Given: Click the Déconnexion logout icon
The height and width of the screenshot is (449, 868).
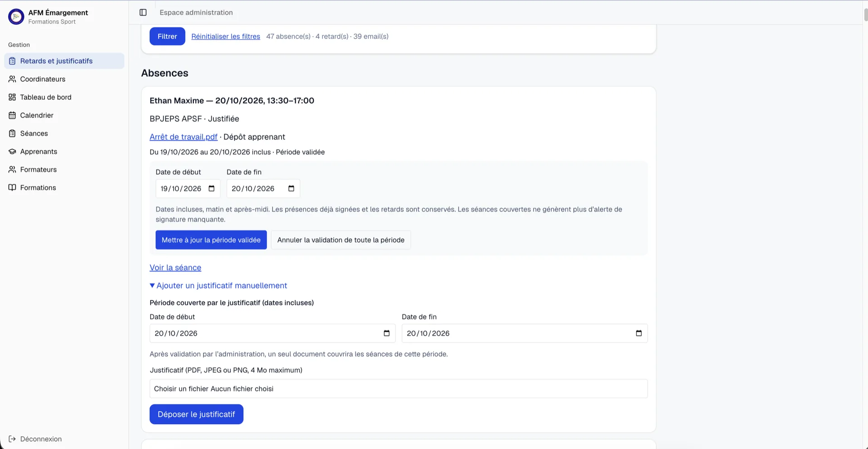Looking at the screenshot, I should tap(12, 439).
